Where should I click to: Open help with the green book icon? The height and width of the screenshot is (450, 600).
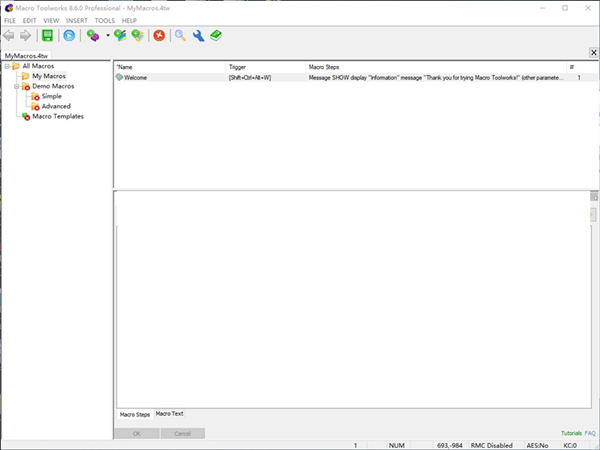(216, 36)
